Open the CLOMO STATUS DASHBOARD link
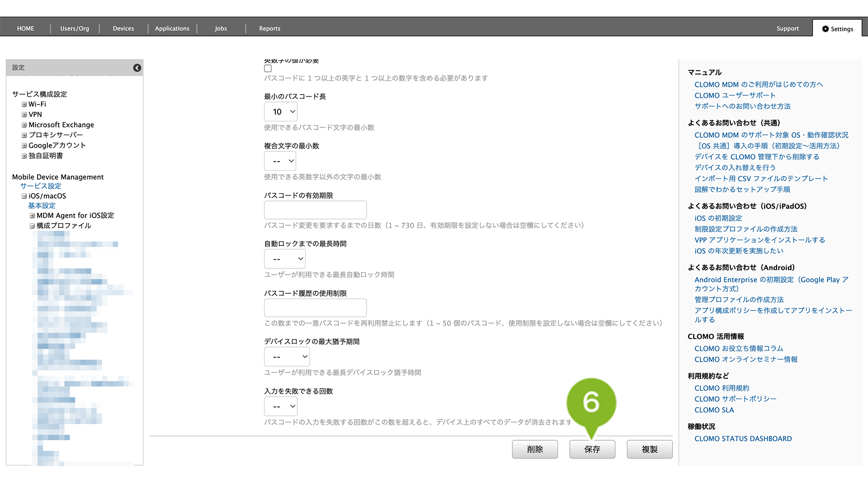 click(743, 439)
